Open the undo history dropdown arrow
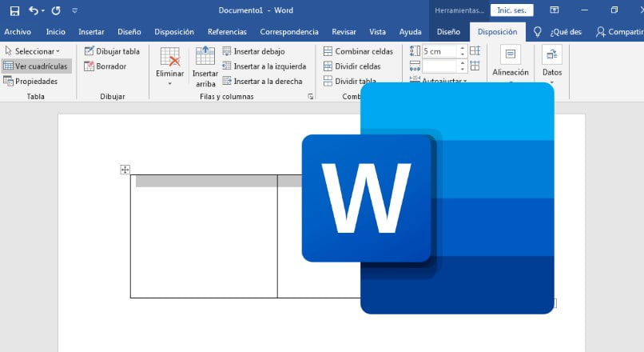644x352 pixels. pos(42,11)
